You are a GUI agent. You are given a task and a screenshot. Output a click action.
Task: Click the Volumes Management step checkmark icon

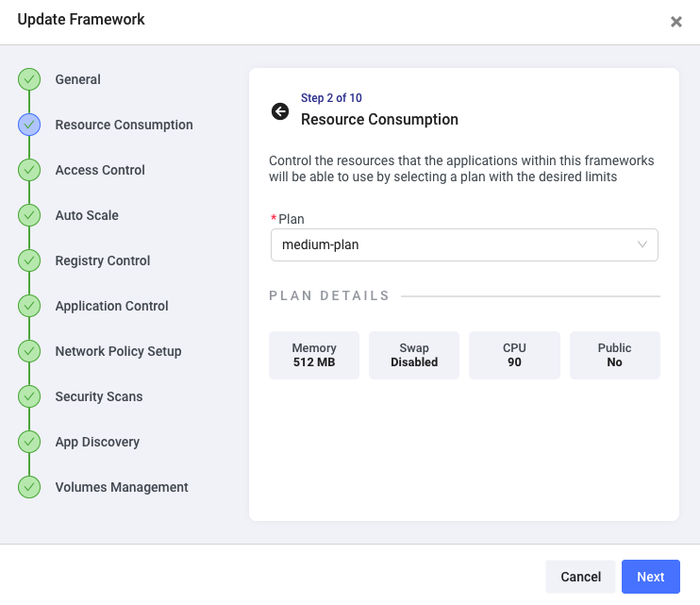(29, 487)
